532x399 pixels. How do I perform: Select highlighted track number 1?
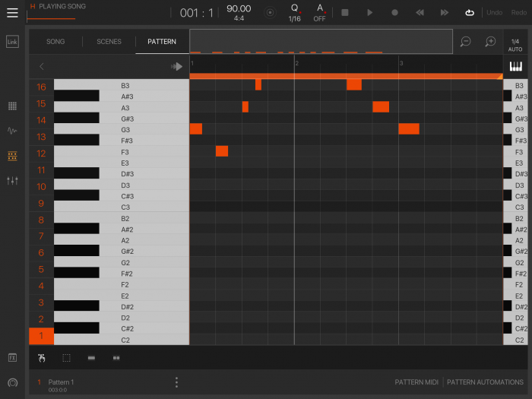[41, 336]
